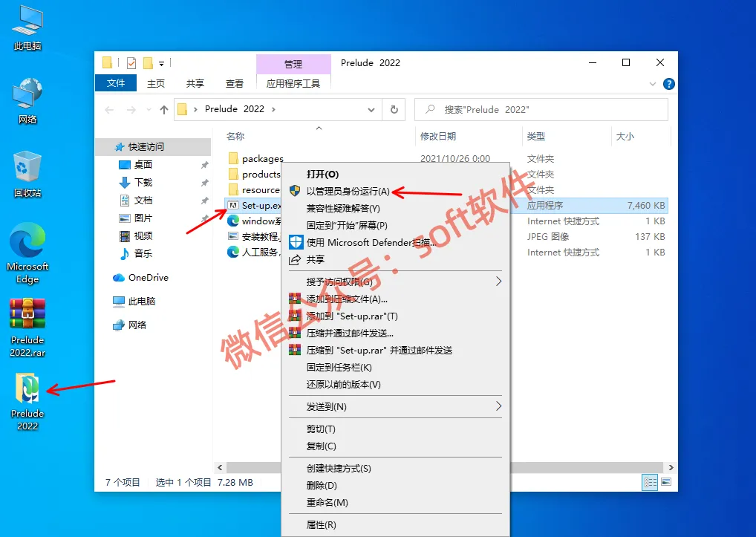Click the help question mark icon
Viewport: 756px width, 537px height.
click(668, 84)
